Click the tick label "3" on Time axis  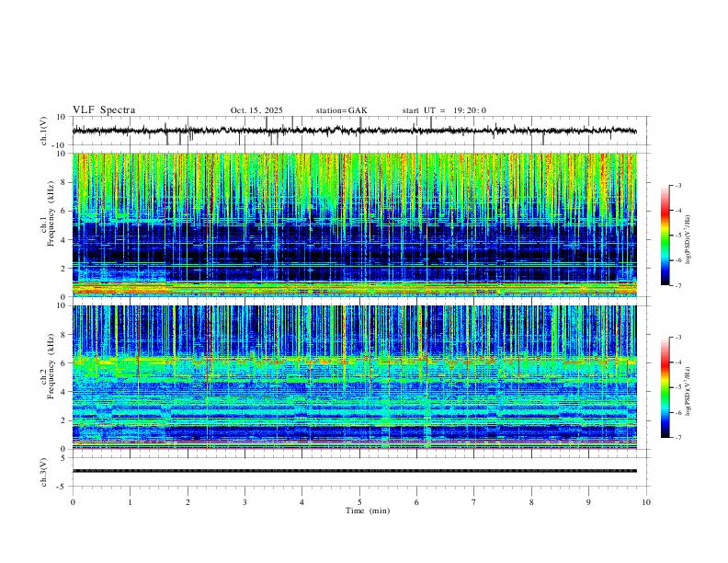pos(245,502)
